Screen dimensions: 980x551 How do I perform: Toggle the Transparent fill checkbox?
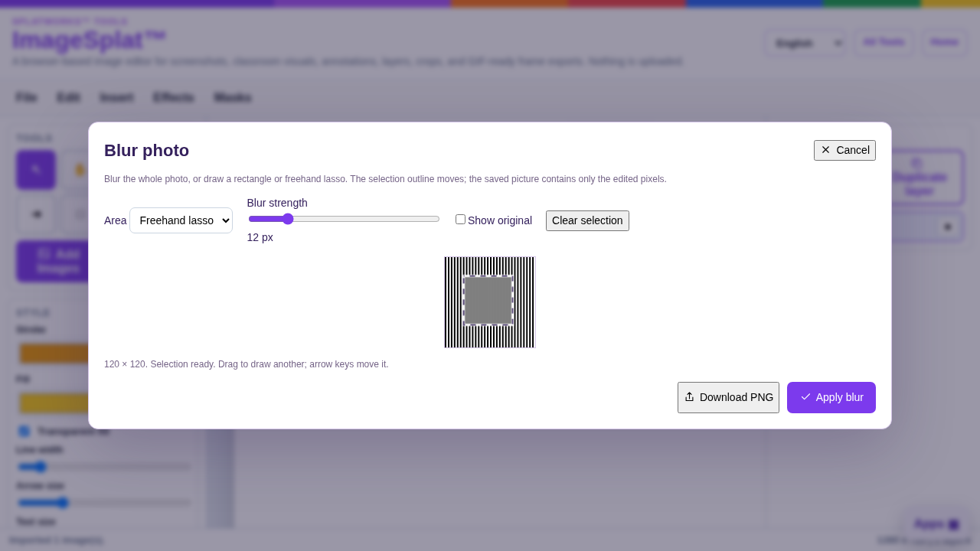coord(24,431)
